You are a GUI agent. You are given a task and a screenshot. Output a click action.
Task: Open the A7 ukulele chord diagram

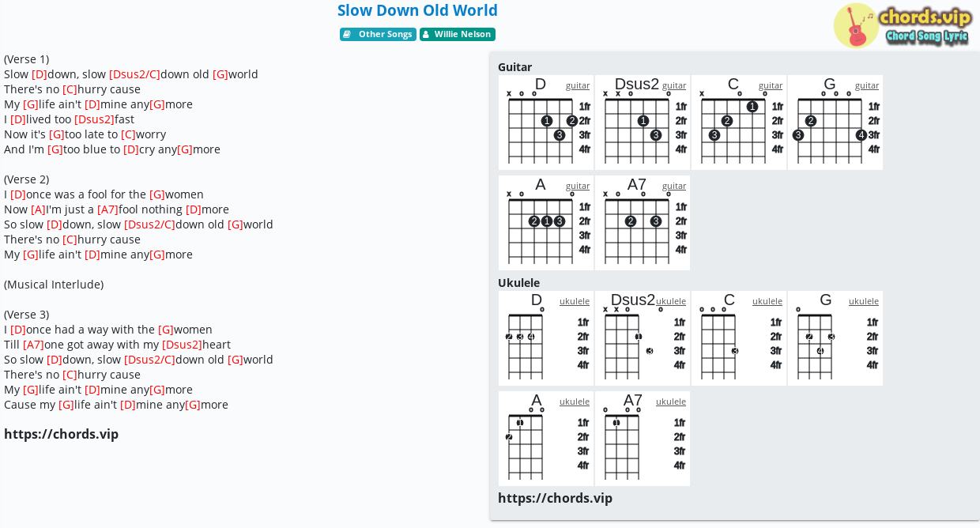pyautogui.click(x=643, y=439)
